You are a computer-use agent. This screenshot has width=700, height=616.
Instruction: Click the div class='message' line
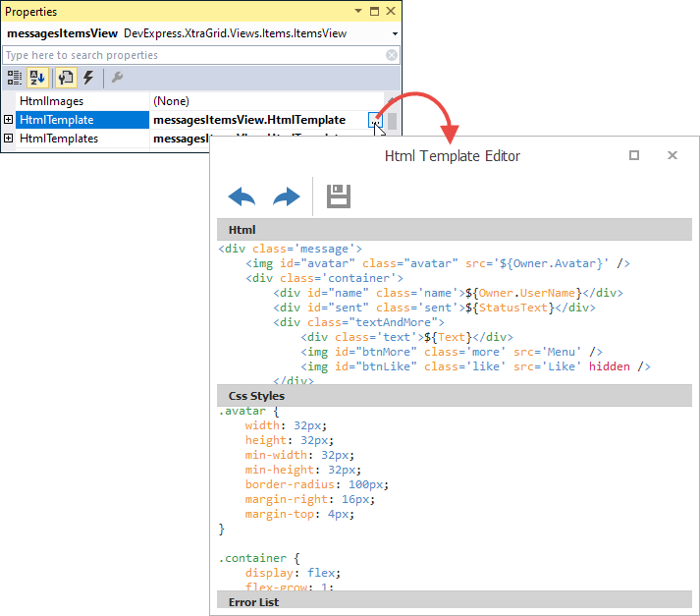(291, 249)
